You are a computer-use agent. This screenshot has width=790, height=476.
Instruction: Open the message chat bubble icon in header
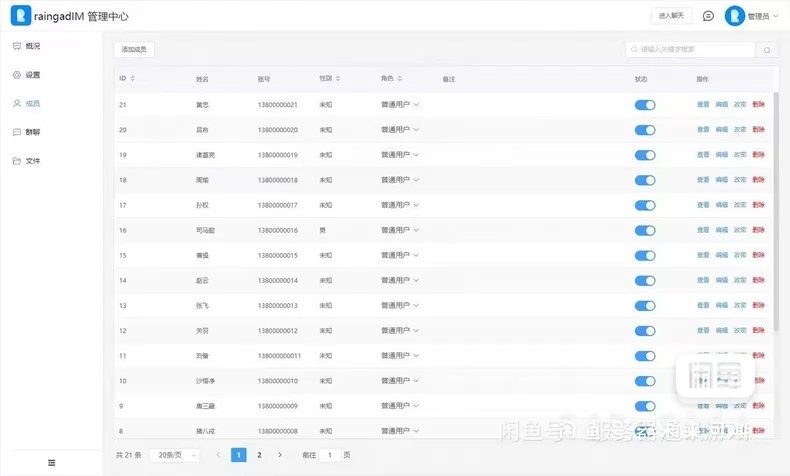click(708, 16)
